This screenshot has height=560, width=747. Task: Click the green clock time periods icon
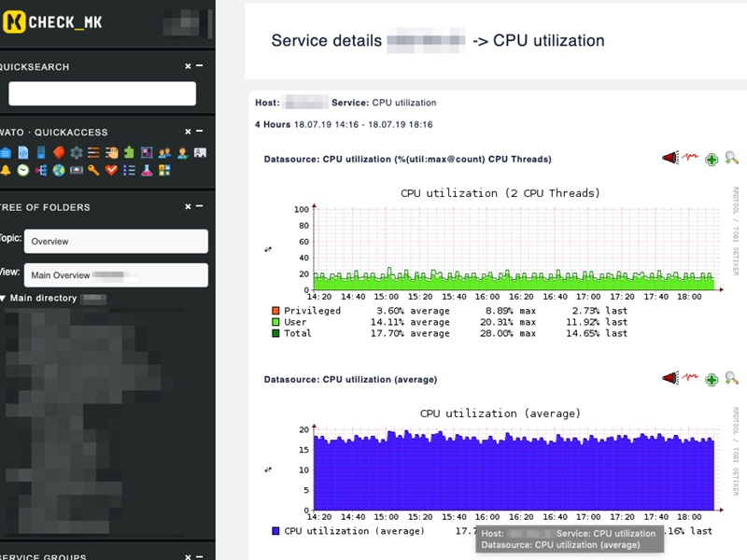[23, 171]
